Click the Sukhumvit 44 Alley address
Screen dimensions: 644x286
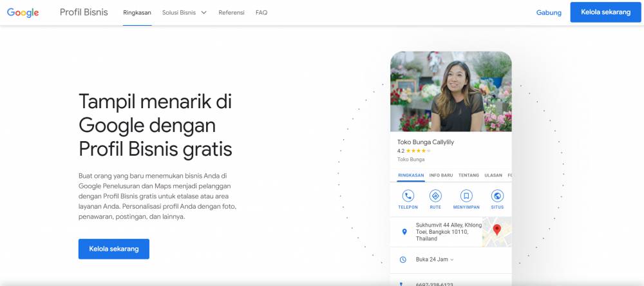[448, 232]
